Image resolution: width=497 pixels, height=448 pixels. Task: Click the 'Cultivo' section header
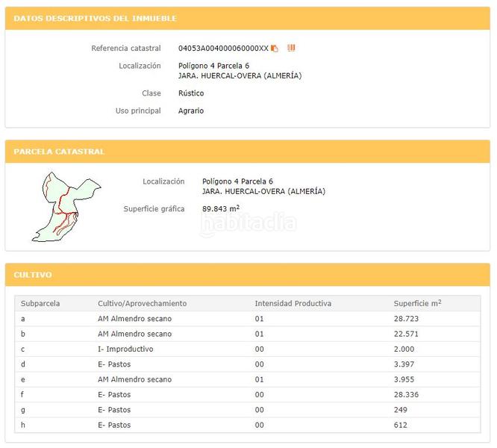tap(33, 275)
